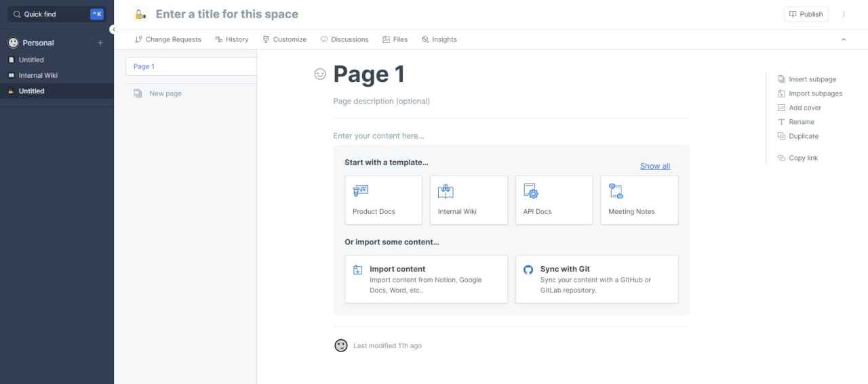Click the Product Docs template icon
Screen dimensions: 868x384
[x=361, y=191]
